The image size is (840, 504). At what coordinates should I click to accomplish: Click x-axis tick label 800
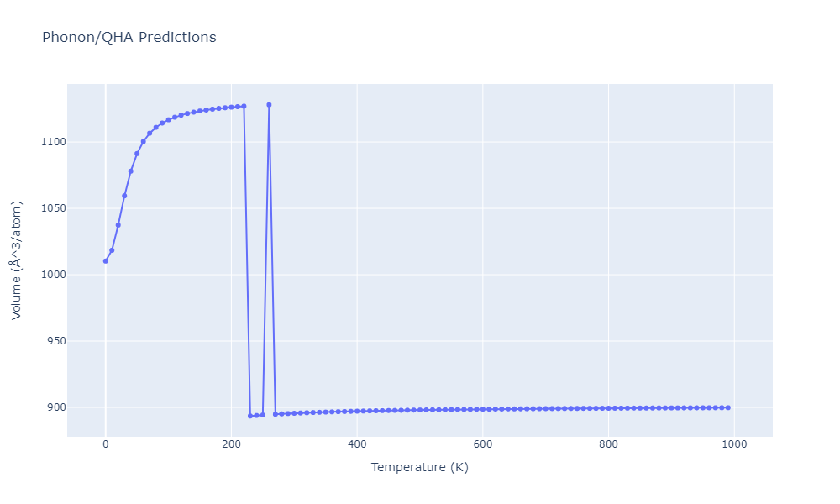(608, 444)
